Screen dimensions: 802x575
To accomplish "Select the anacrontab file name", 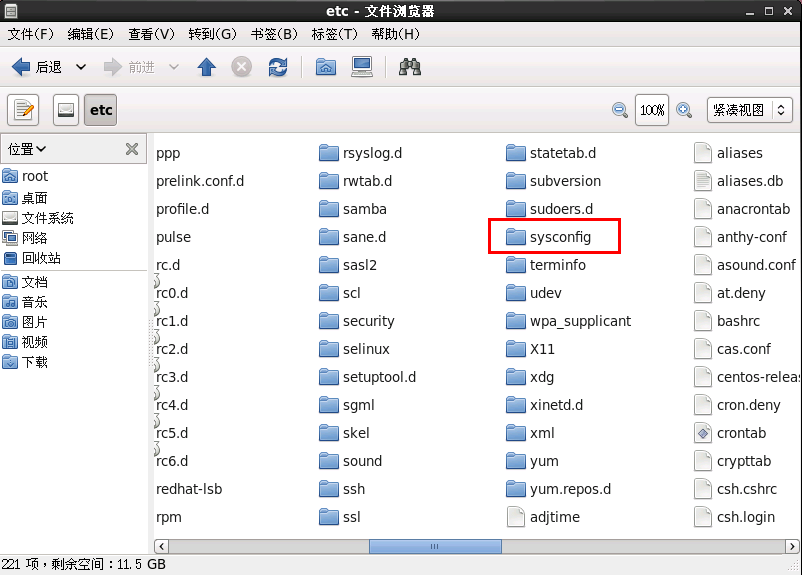I will click(753, 209).
